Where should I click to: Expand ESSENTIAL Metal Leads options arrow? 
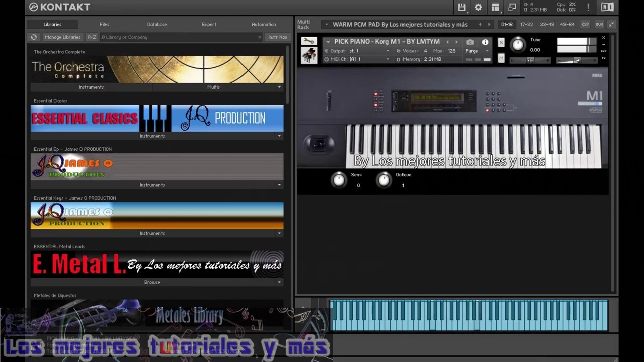[x=279, y=283]
